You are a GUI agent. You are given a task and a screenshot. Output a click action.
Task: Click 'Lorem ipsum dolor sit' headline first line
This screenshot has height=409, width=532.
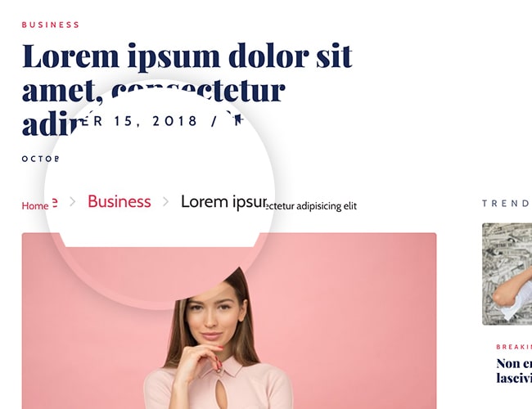[187, 56]
